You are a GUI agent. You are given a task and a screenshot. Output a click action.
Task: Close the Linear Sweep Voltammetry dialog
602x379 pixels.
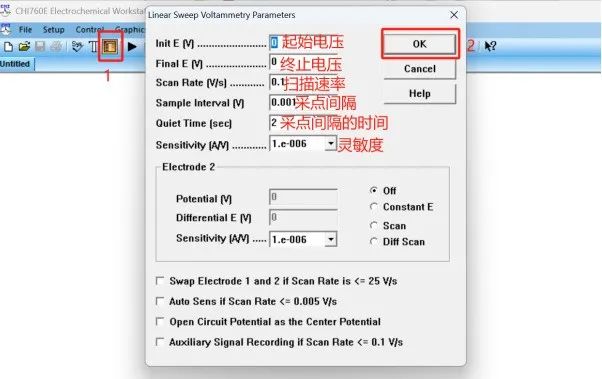pyautogui.click(x=454, y=15)
